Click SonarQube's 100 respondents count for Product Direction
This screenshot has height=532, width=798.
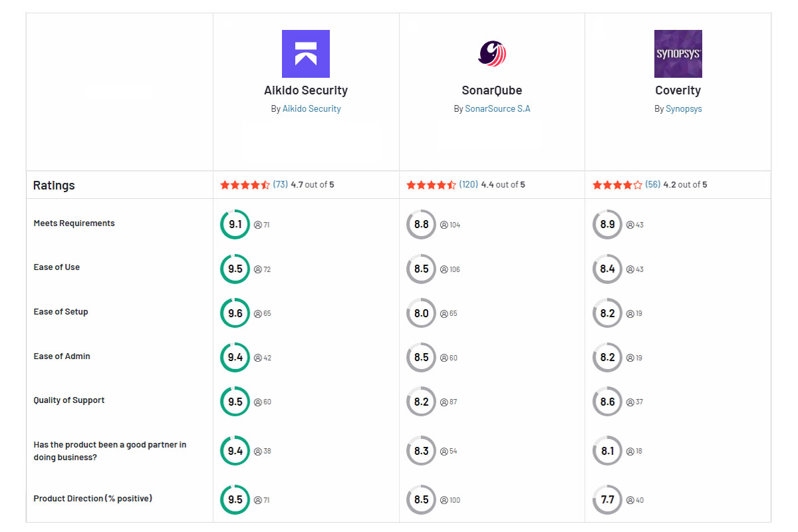click(450, 500)
